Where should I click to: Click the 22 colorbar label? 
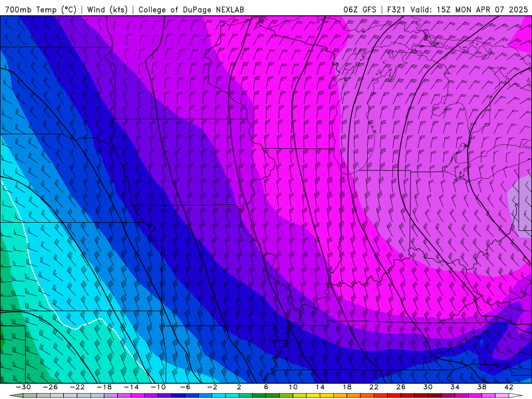pos(374,387)
